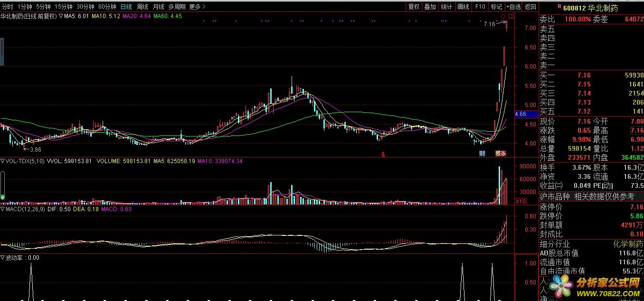
Task: Add stock with +自选 button
Action: click(x=513, y=7)
